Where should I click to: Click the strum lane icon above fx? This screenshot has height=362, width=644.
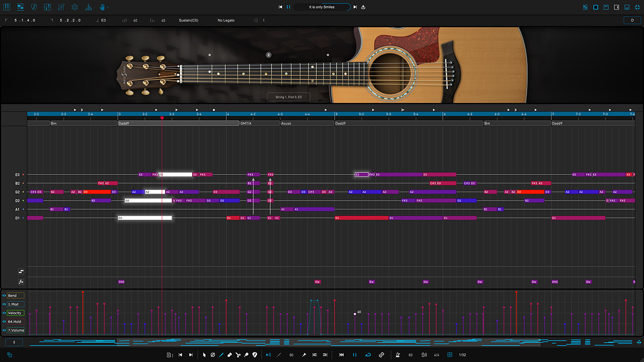pos(21,271)
